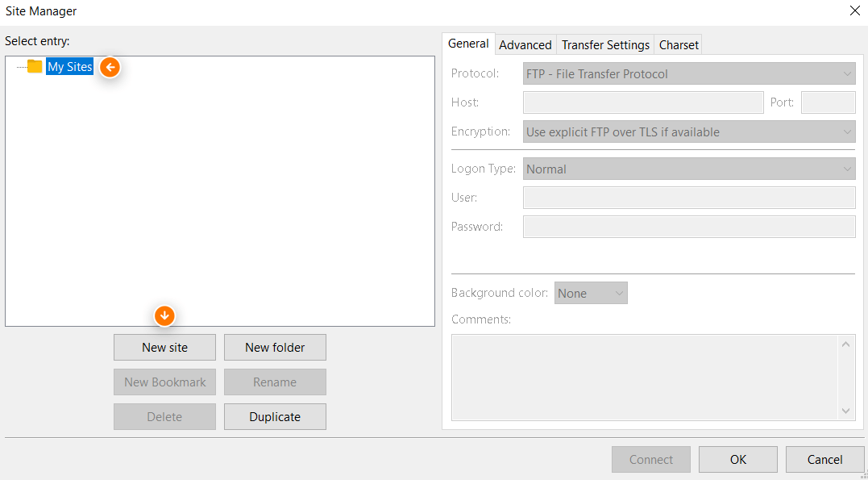Click the orange down-arrow badge in entry list
Image resolution: width=868 pixels, height=480 pixels.
point(164,315)
